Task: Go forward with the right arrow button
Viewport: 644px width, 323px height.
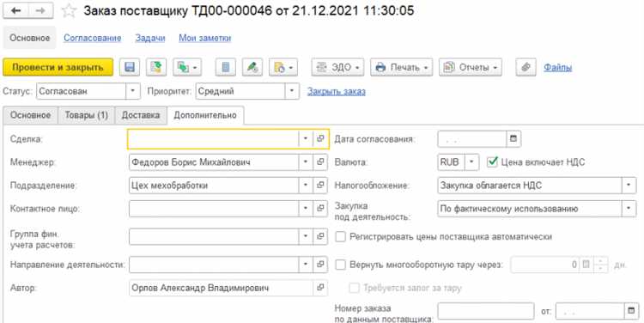Action: point(40,10)
